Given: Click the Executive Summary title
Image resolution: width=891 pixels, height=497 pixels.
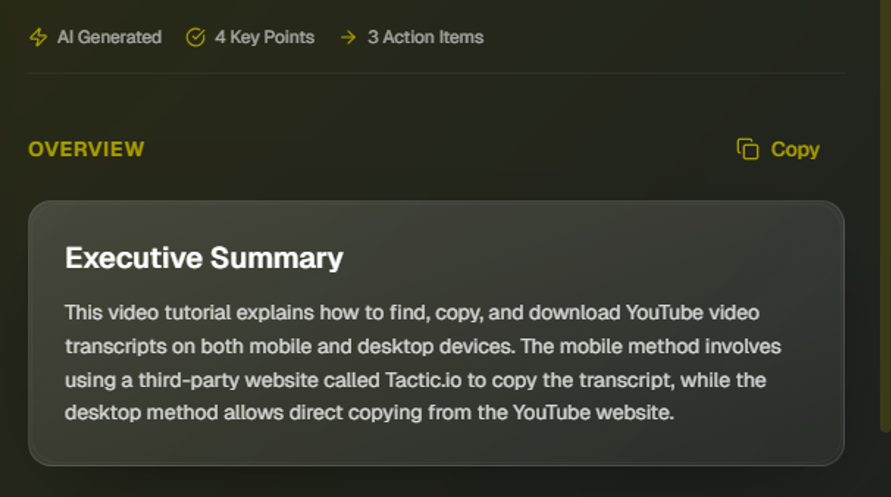Looking at the screenshot, I should pos(204,258).
